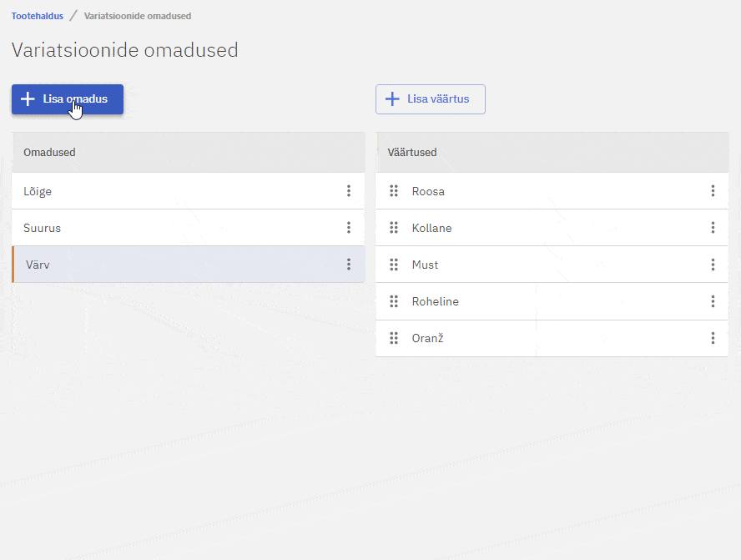Click the drag handle beside Kollane

pos(394,228)
